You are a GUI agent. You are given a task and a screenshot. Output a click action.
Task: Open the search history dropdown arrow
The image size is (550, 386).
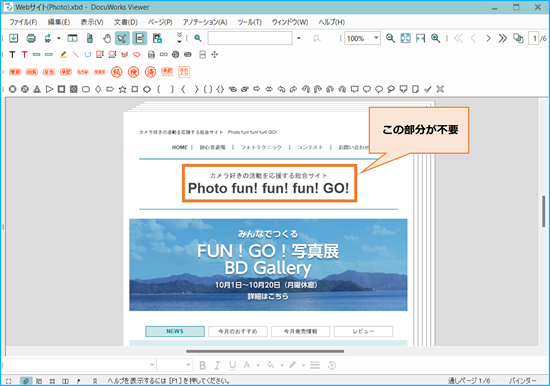[x=299, y=38]
